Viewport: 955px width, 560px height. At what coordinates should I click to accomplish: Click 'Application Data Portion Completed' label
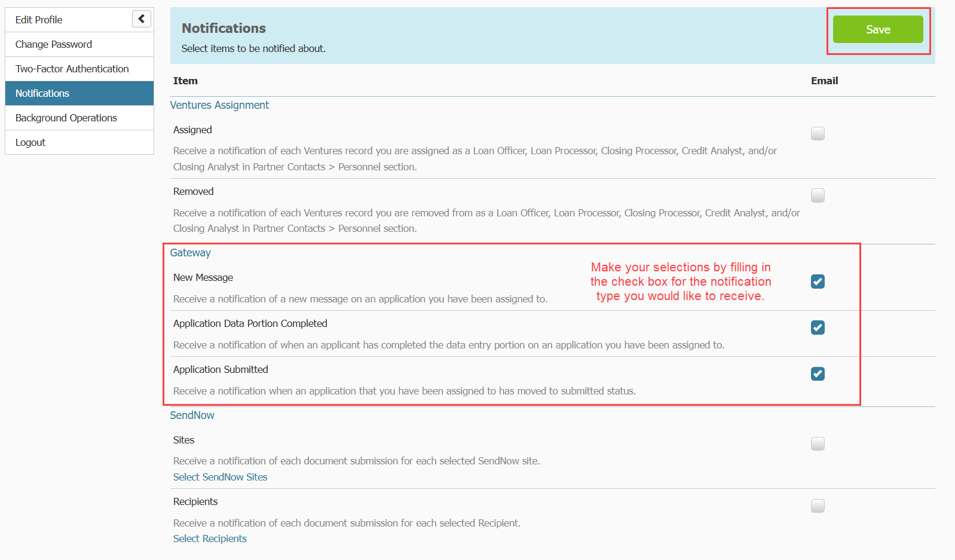(250, 323)
